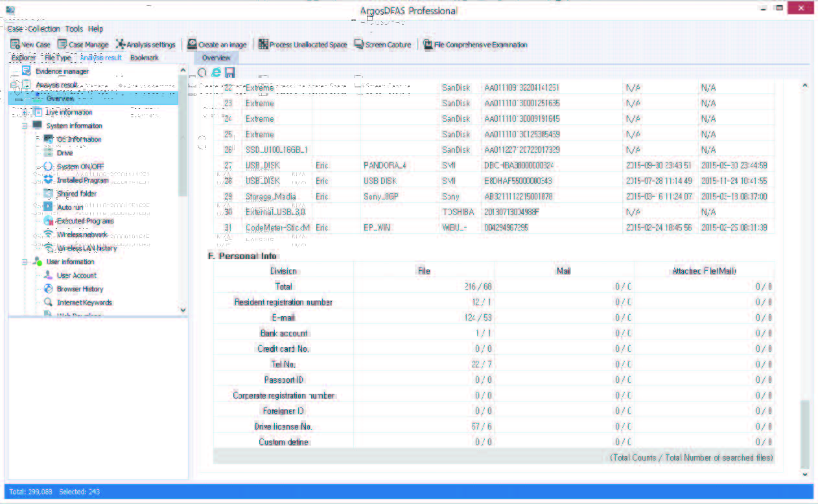The width and height of the screenshot is (818, 504).
Task: Click the Auto run icon in the tree
Action: 48,207
